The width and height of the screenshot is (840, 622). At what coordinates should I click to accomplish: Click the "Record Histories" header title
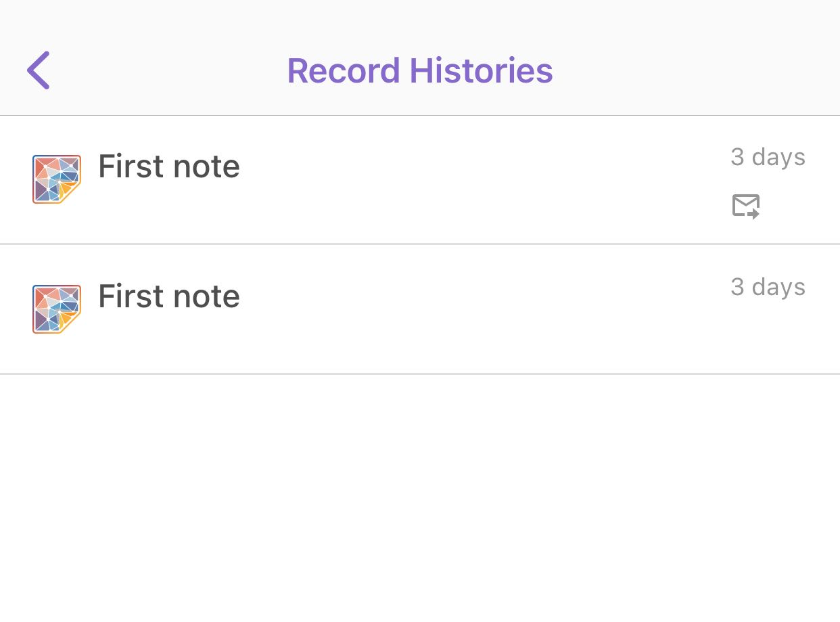click(x=420, y=70)
